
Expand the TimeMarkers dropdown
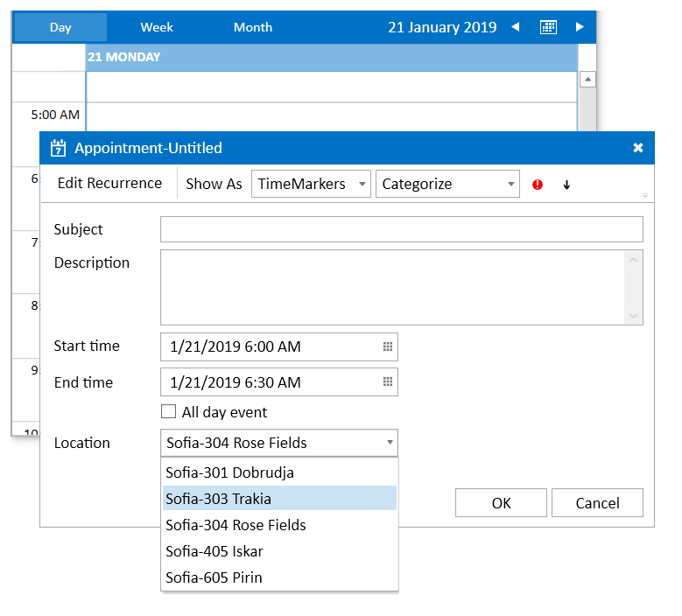(x=362, y=184)
